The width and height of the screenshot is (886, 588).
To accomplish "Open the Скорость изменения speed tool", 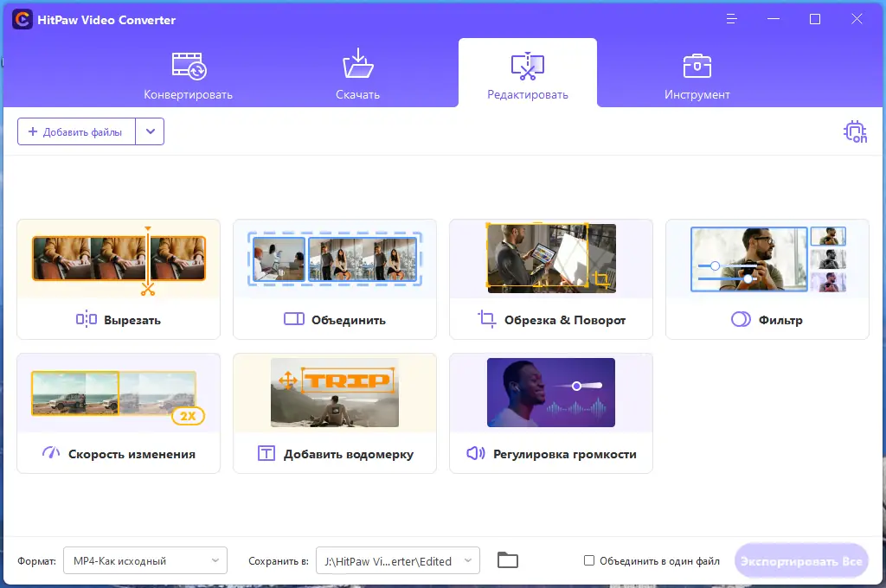I will pyautogui.click(x=118, y=412).
